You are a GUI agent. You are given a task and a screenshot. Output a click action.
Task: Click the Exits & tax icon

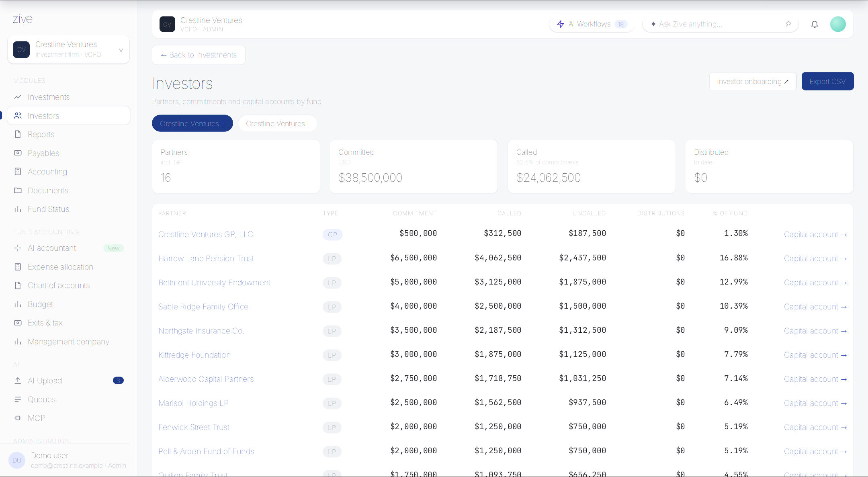(x=18, y=323)
